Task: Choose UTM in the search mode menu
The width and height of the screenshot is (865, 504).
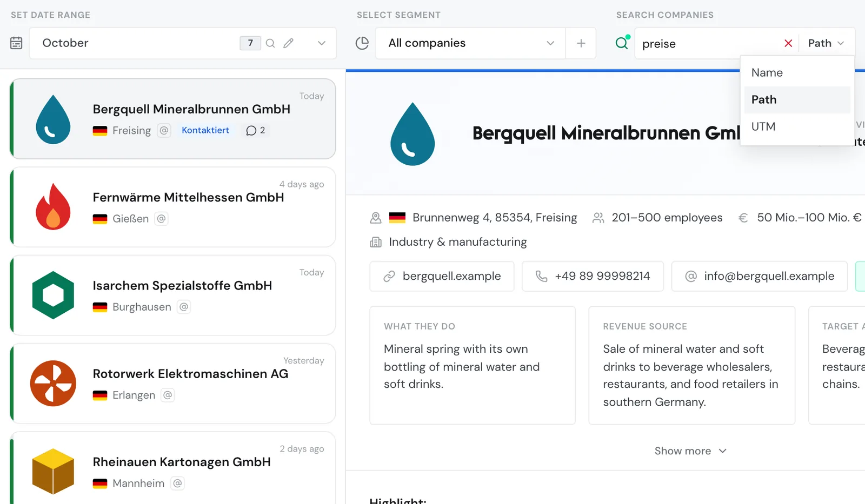Action: 797,126
